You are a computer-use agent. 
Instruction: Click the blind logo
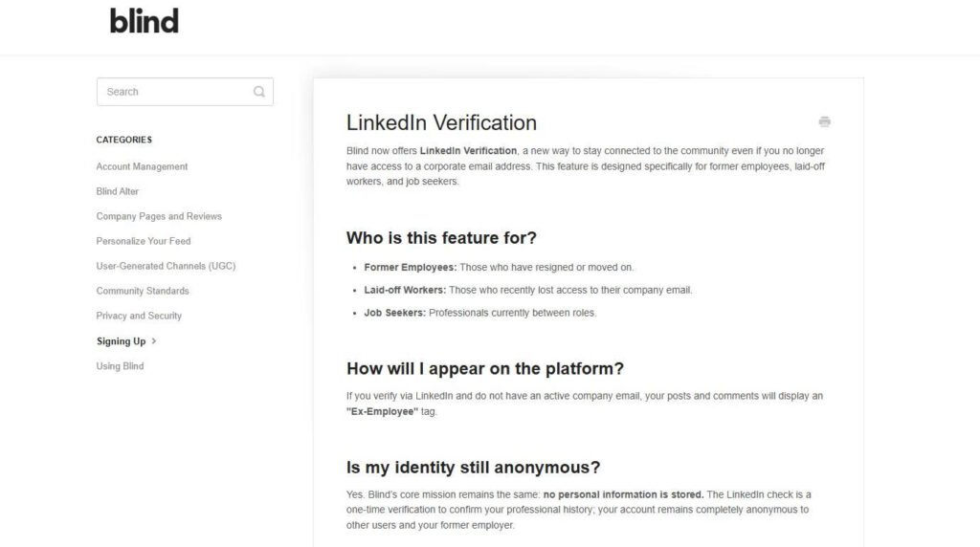pos(144,21)
